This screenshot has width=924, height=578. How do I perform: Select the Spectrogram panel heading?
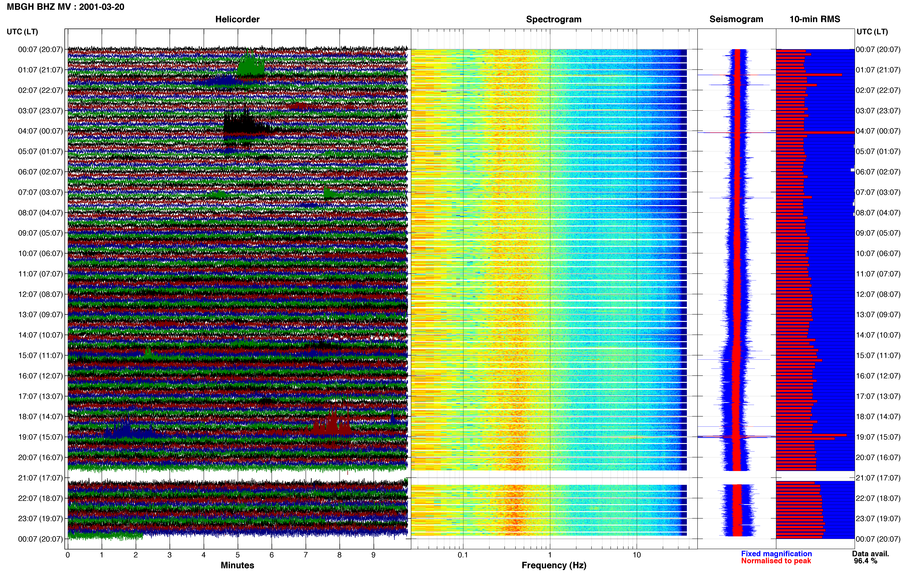pyautogui.click(x=554, y=19)
